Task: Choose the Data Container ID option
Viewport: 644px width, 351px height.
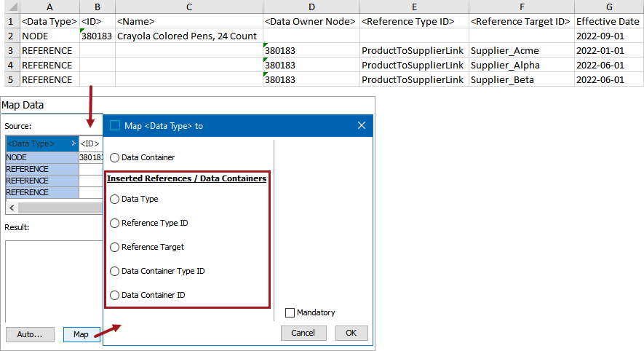Action: pyautogui.click(x=114, y=295)
